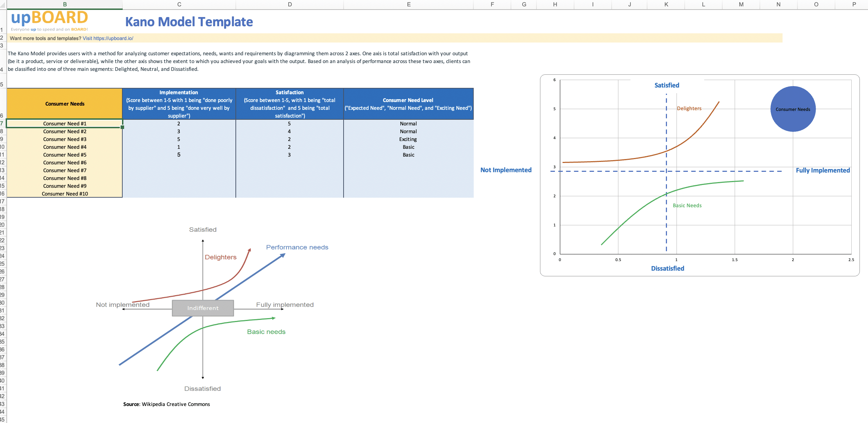The height and width of the screenshot is (423, 868).
Task: Click the Implementation column header cell
Action: (x=179, y=104)
